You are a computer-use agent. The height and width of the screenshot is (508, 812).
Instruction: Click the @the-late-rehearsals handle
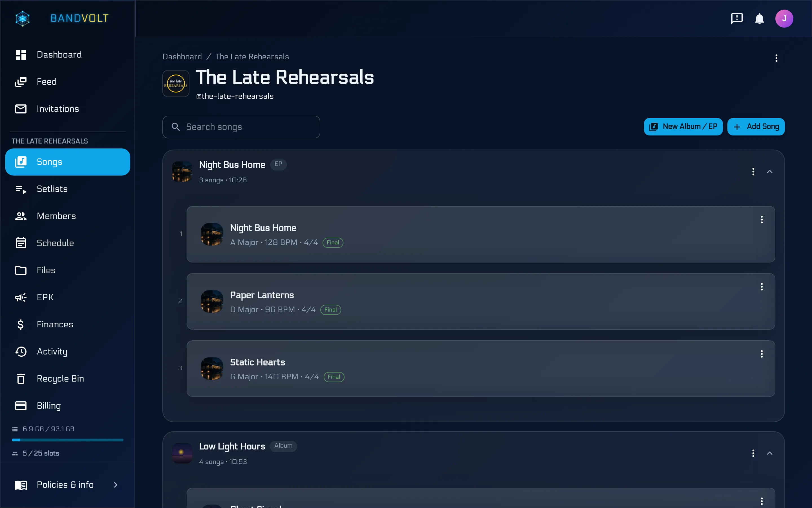tap(235, 97)
